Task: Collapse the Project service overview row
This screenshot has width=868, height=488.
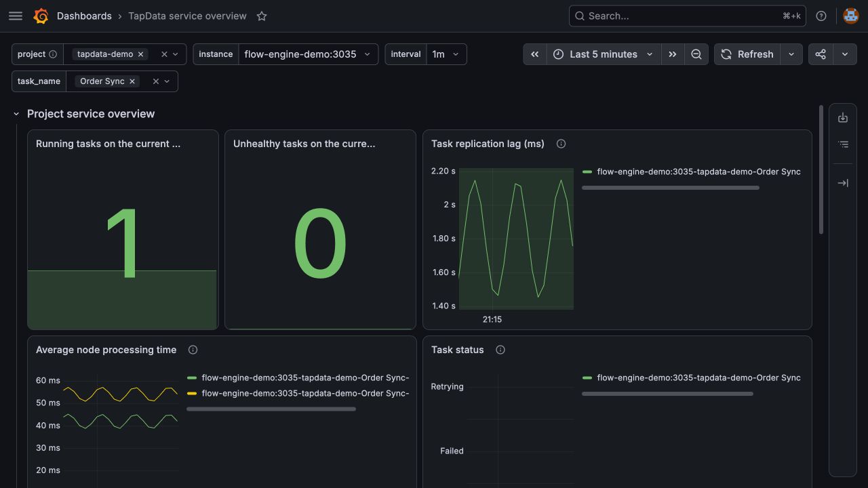Action: point(16,114)
